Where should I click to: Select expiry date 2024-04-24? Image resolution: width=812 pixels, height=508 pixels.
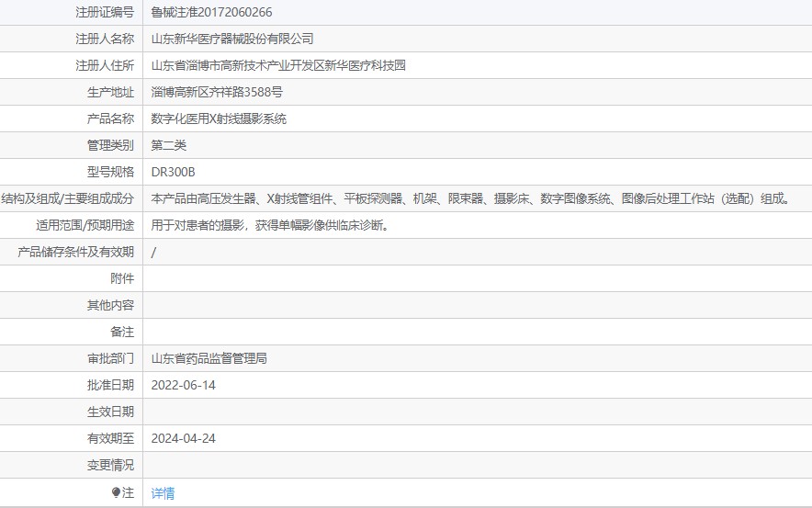(184, 438)
